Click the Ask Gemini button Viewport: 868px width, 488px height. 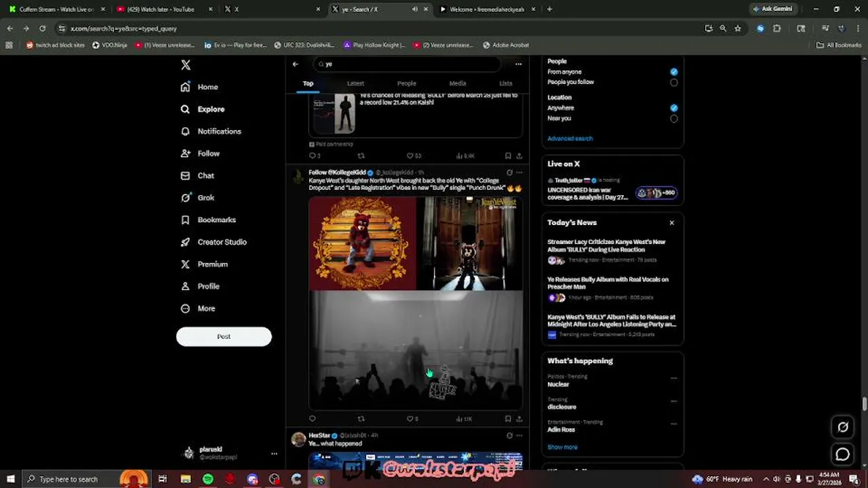tap(772, 9)
